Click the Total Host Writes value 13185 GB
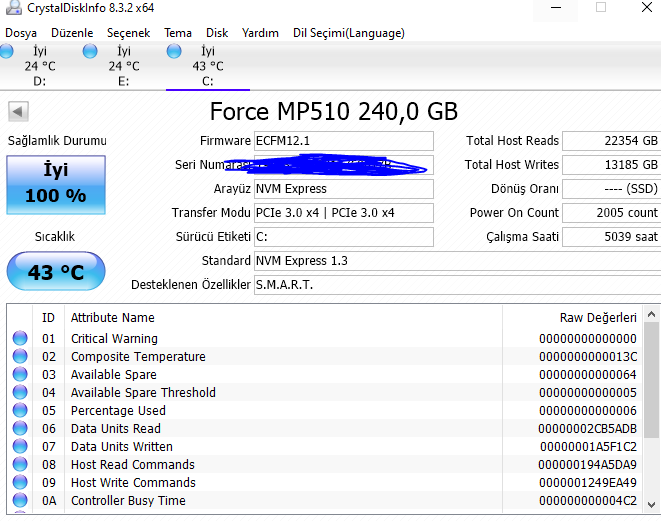 [611, 165]
